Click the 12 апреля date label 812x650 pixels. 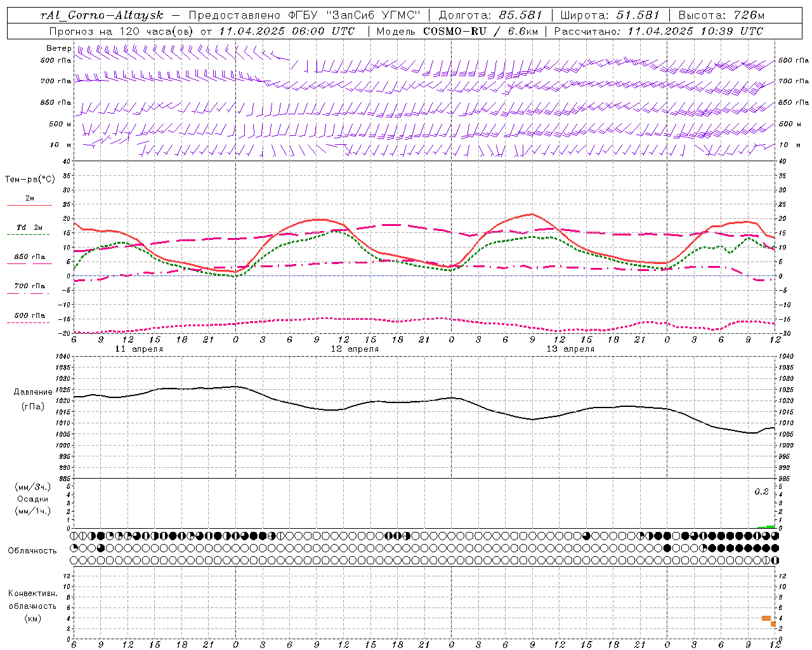(x=355, y=349)
